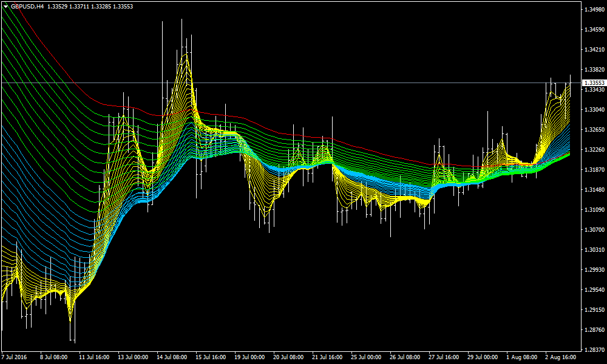The image size is (607, 364).
Task: Click the 1.31480 price scale label
Action: tap(593, 190)
